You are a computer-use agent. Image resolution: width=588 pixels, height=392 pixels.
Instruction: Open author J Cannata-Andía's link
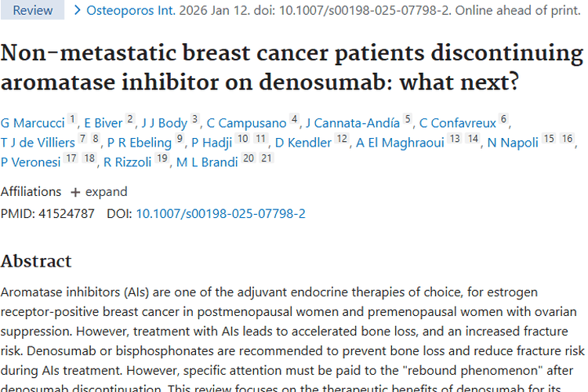pos(352,122)
